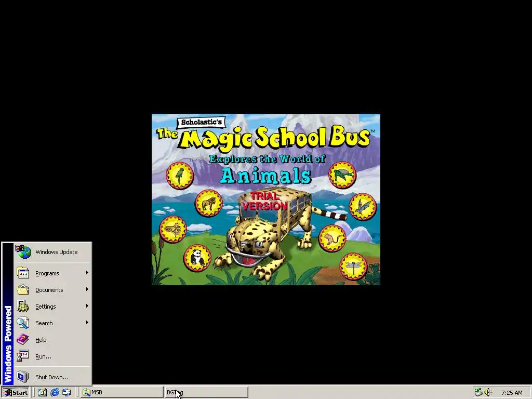The width and height of the screenshot is (532, 399).
Task: Click the parrot medallion on title screen
Action: coord(180,176)
